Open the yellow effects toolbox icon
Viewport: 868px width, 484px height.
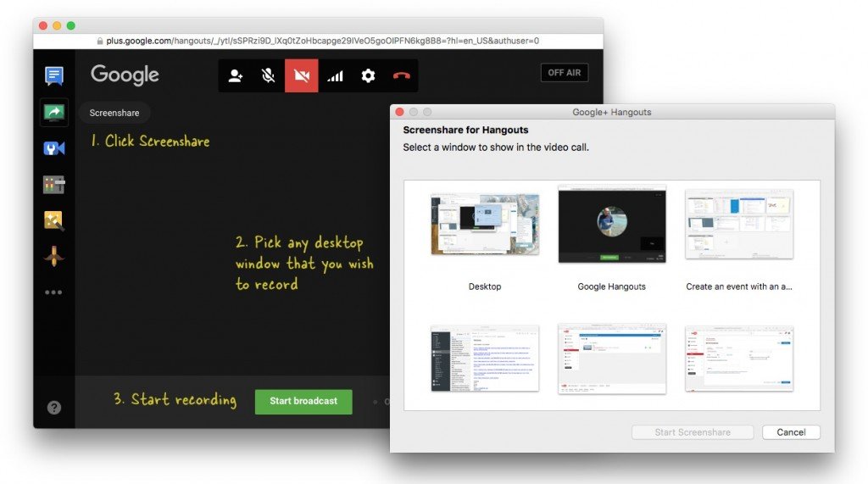pyautogui.click(x=53, y=220)
